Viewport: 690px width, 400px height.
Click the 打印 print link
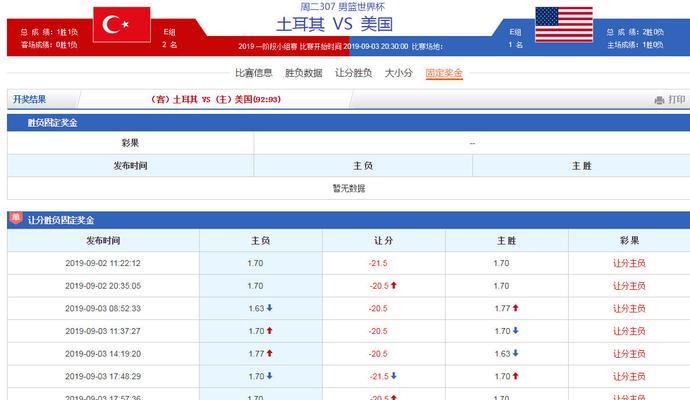(677, 99)
